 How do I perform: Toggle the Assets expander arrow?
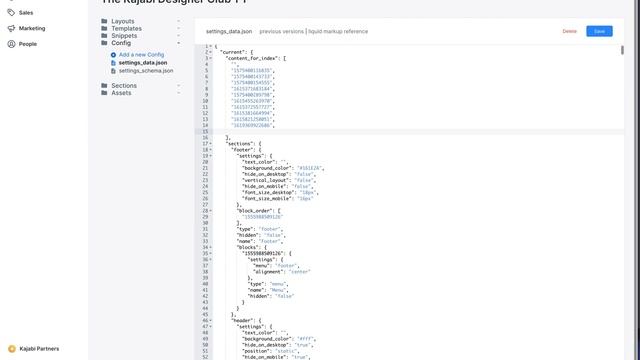178,93
